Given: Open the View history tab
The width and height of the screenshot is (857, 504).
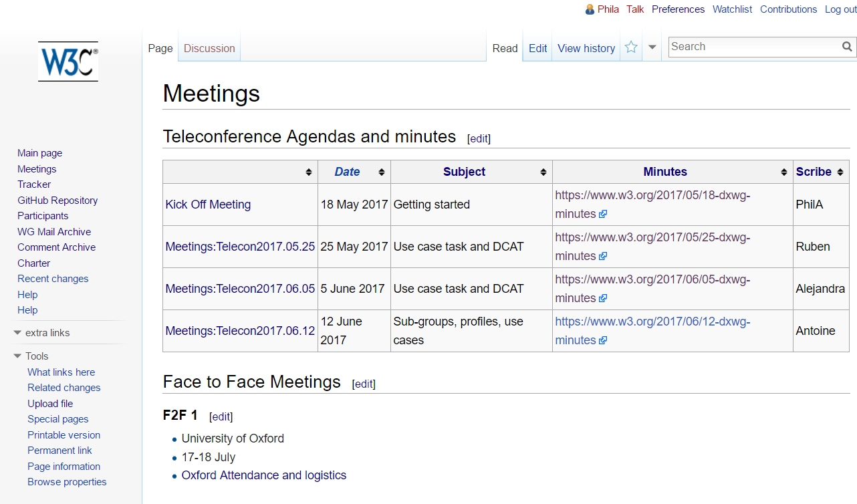Looking at the screenshot, I should pos(586,48).
